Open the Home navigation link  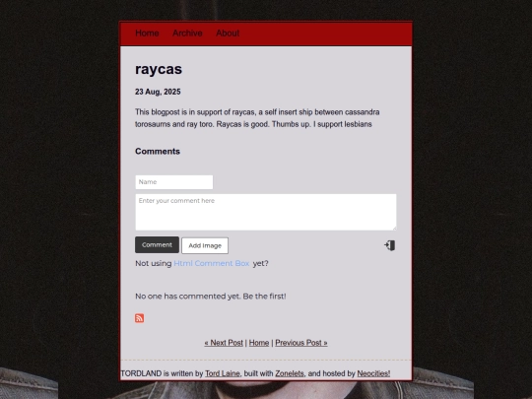[x=147, y=33]
